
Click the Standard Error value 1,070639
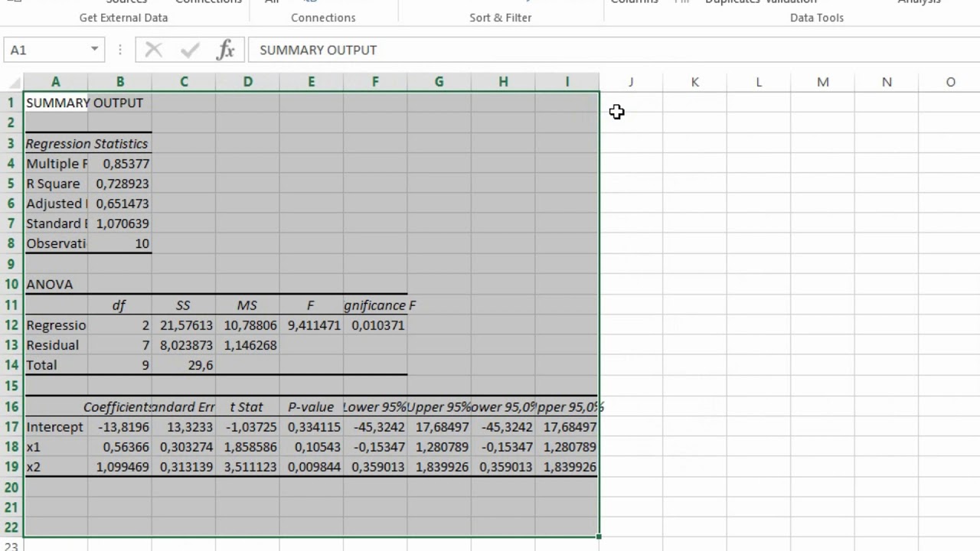click(x=119, y=223)
